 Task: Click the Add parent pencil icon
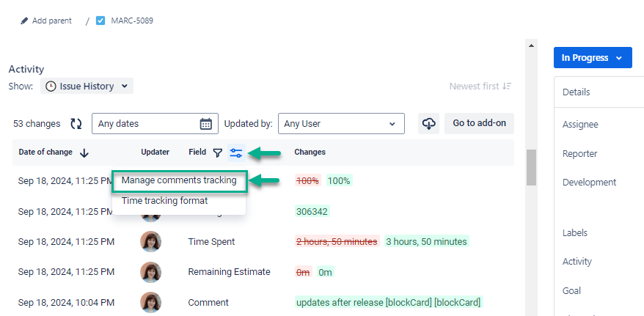(24, 21)
